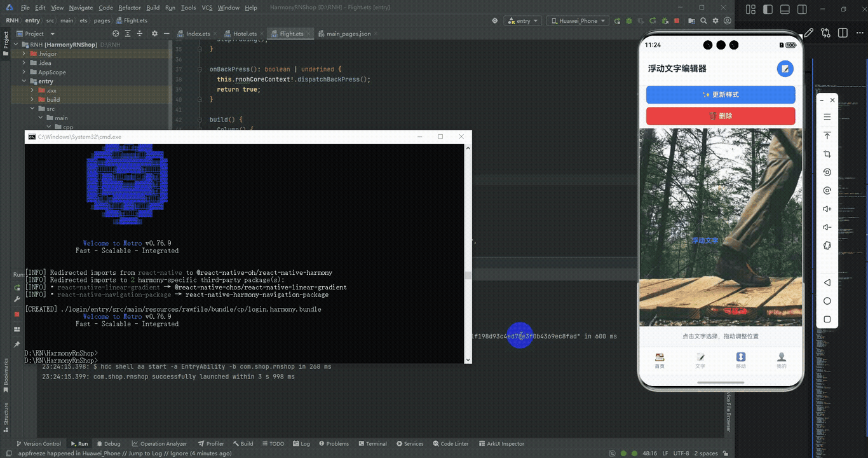Click the pencil edit icon in right window
The height and width of the screenshot is (458, 868).
[808, 33]
